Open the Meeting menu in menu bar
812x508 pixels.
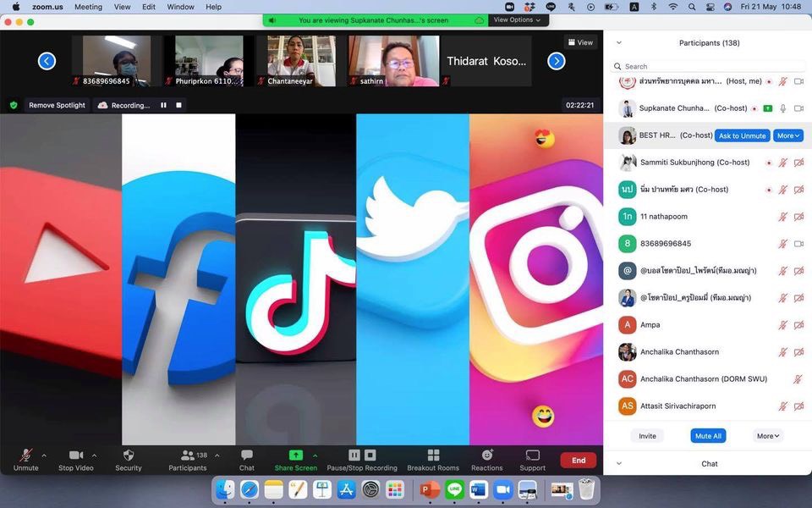click(x=88, y=7)
